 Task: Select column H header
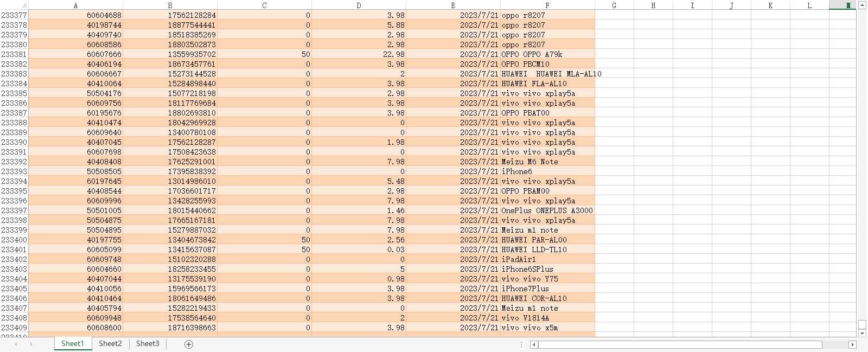(x=653, y=5)
